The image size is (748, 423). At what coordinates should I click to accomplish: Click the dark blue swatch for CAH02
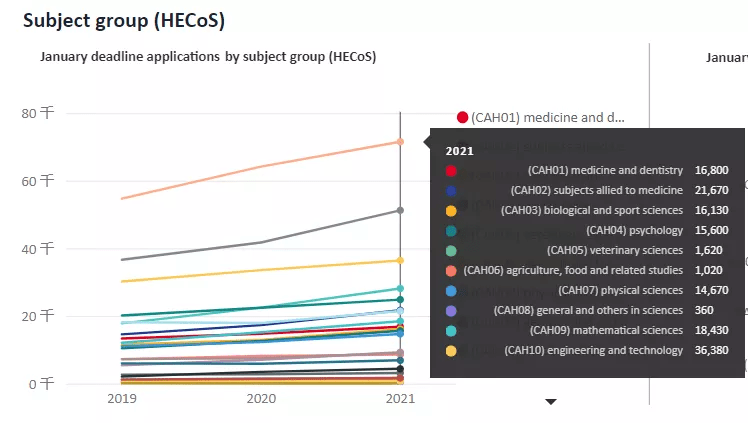coord(451,191)
